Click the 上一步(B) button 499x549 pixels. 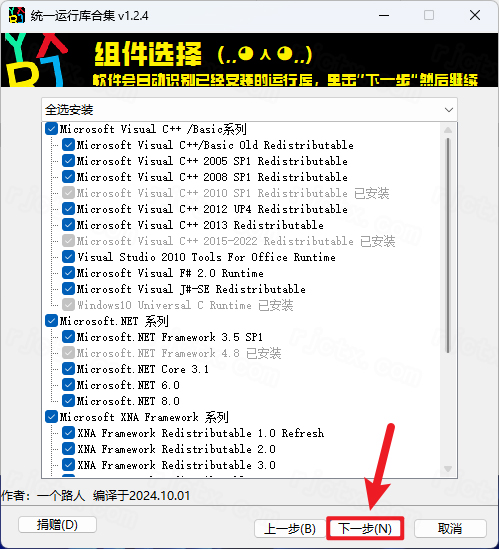pos(290,528)
